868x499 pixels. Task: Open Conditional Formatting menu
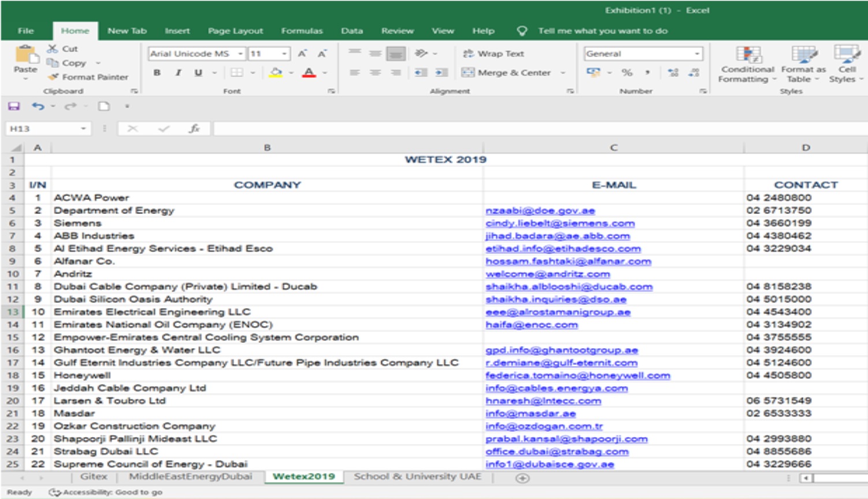[747, 64]
